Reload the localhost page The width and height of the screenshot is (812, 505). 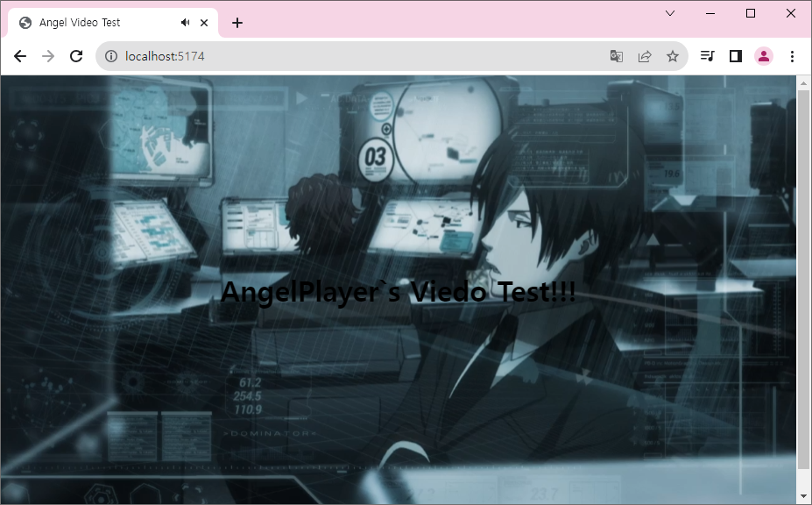76,56
